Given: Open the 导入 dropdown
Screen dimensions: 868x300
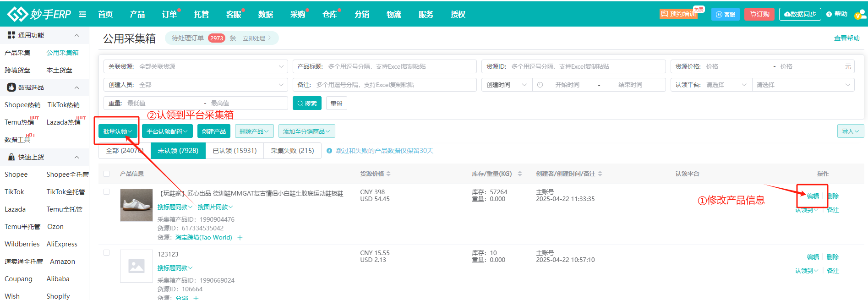Looking at the screenshot, I should 851,131.
